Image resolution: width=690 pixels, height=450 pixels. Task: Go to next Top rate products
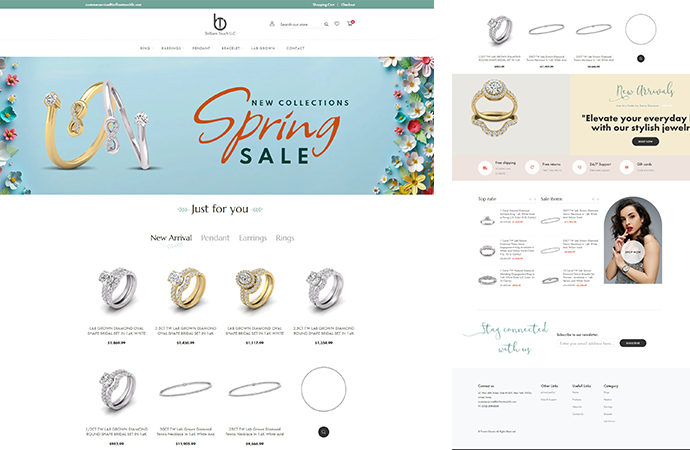[535, 199]
